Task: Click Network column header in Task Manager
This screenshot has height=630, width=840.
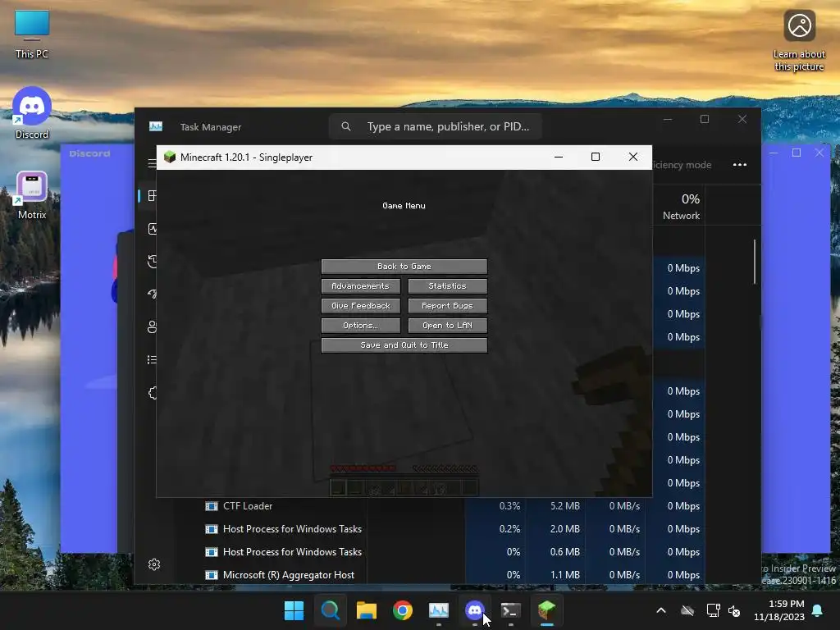Action: pos(681,206)
